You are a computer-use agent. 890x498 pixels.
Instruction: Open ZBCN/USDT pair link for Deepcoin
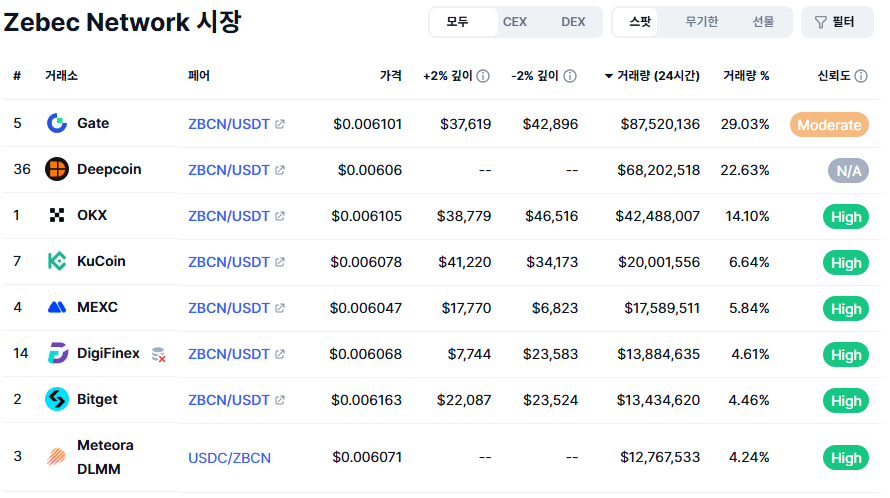coord(229,170)
